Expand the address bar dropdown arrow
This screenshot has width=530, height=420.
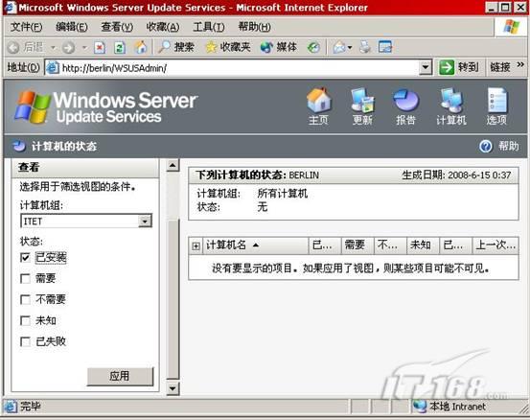click(426, 68)
